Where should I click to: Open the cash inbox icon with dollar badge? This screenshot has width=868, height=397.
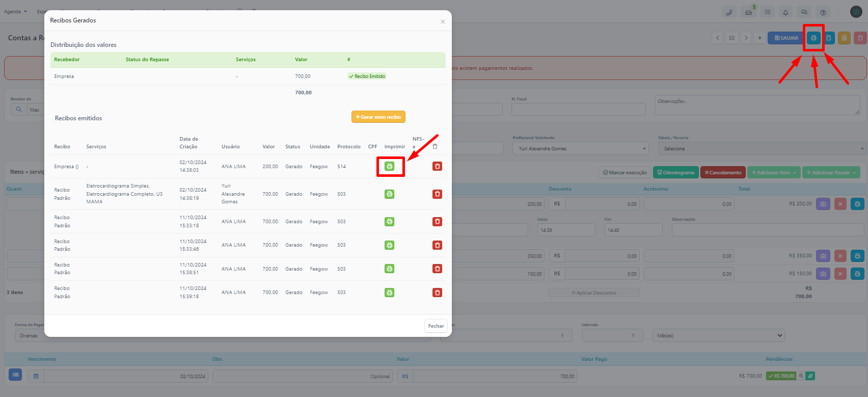coord(748,12)
